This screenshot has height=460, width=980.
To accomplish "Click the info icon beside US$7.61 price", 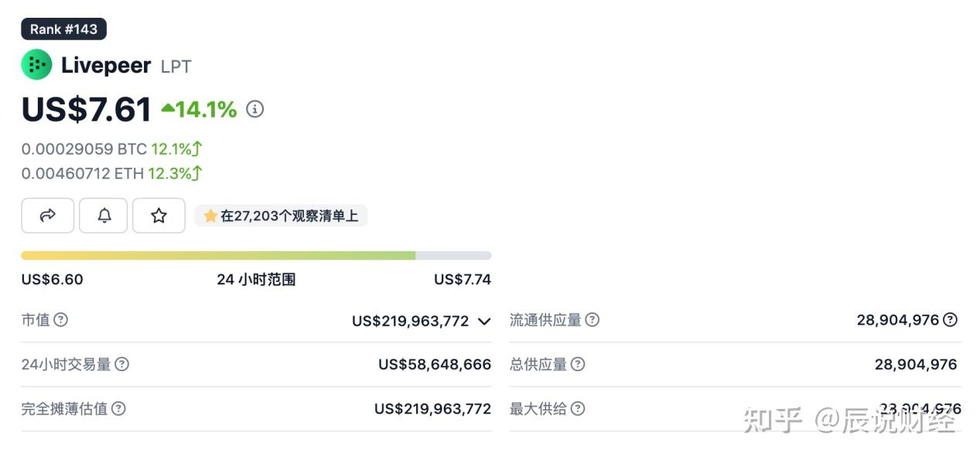I will tap(254, 109).
